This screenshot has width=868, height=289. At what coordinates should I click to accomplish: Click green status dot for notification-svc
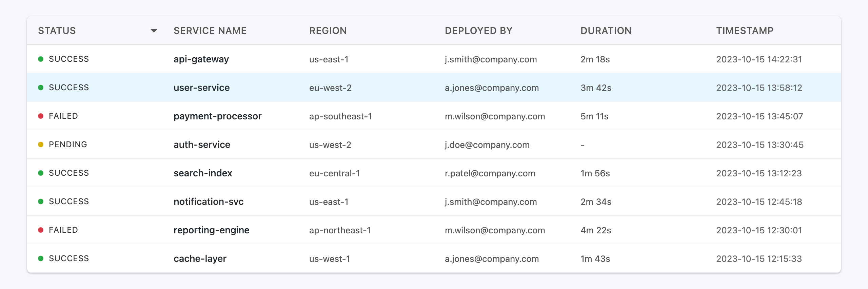41,201
